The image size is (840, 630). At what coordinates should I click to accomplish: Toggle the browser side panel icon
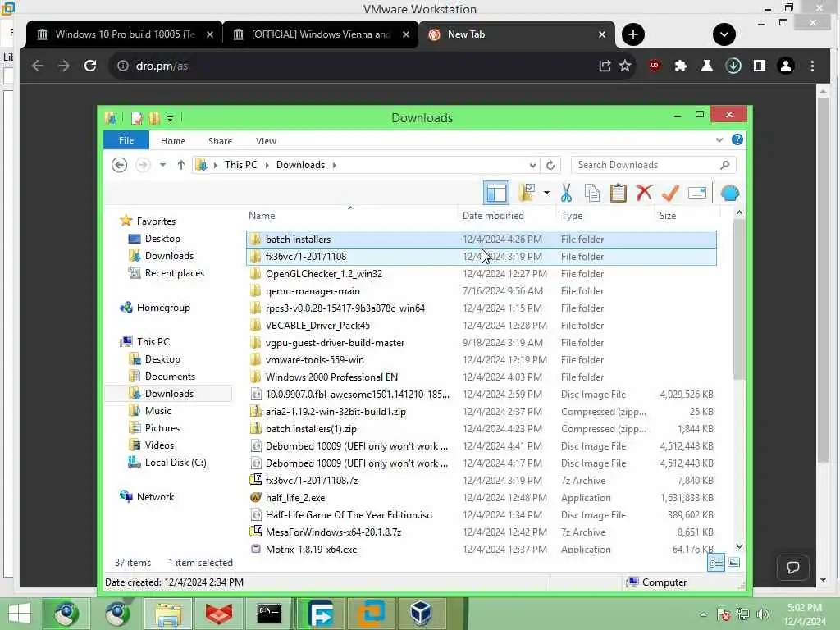tap(759, 66)
